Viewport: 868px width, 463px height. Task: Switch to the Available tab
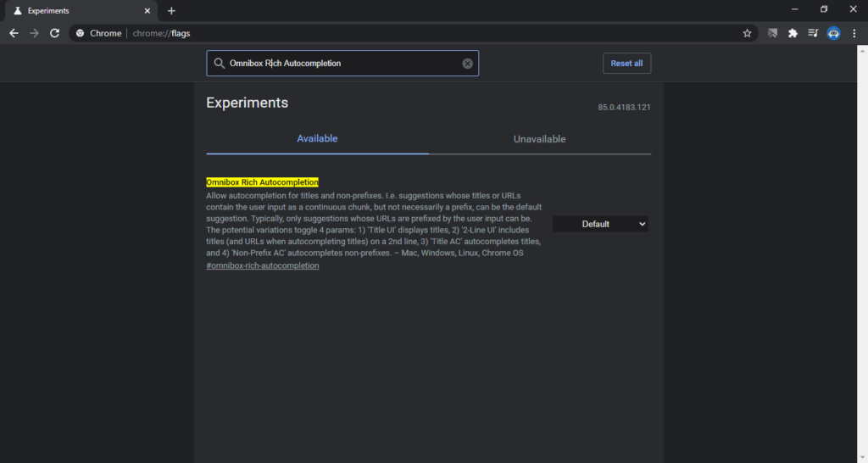click(x=317, y=138)
